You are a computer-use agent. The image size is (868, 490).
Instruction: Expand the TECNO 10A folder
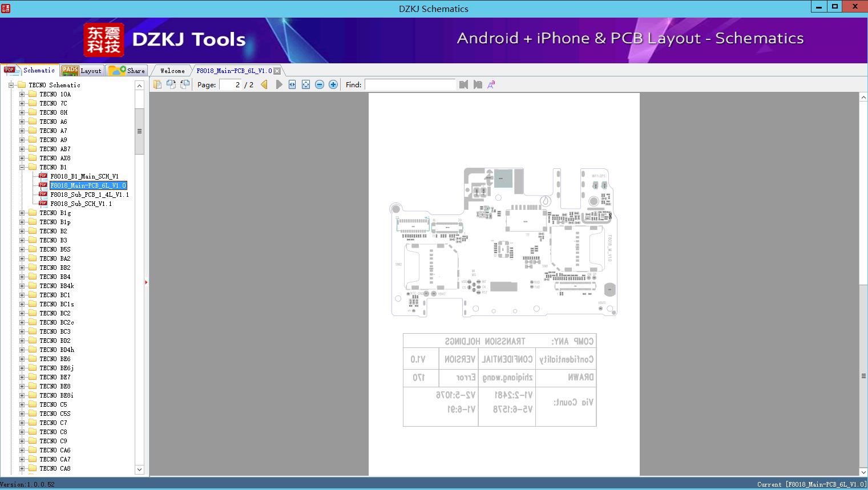pos(22,94)
